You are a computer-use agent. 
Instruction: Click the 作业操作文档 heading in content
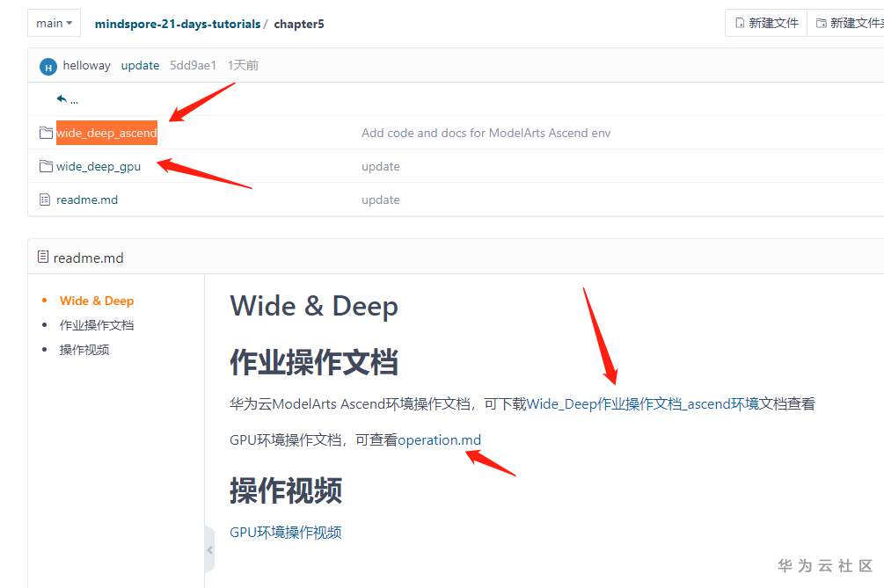314,362
